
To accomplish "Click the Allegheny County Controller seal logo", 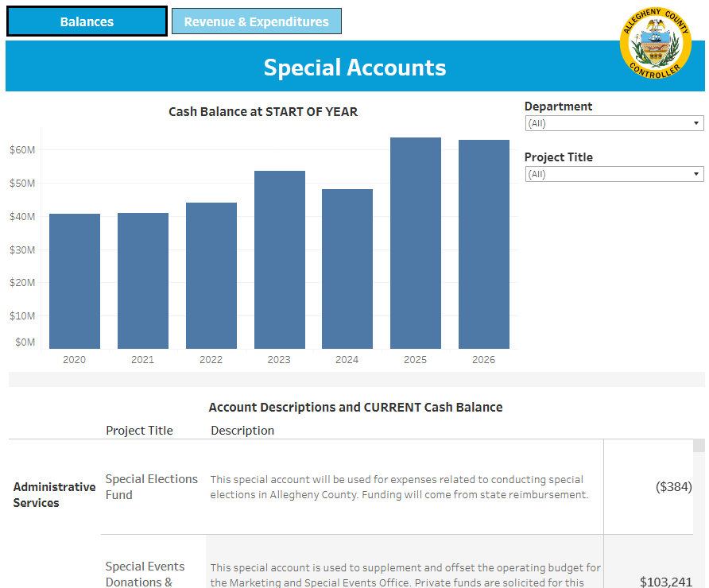I will click(655, 43).
